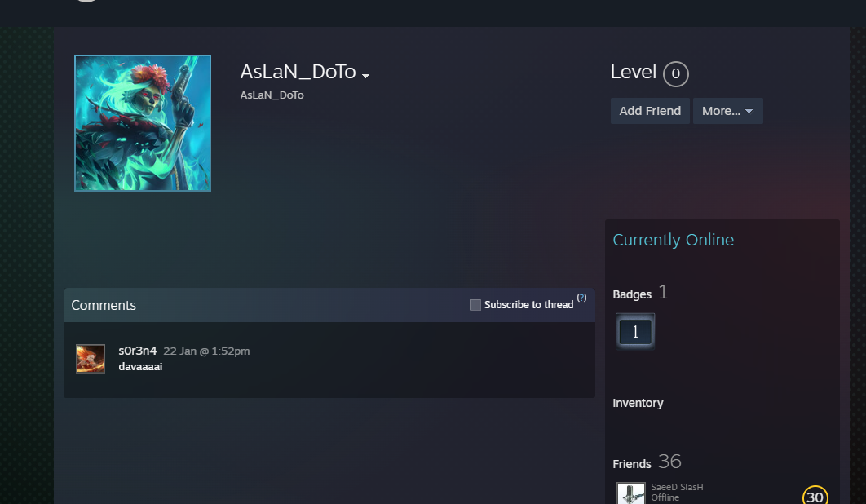Image resolution: width=866 pixels, height=504 pixels.
Task: Open the Inventory link
Action: pyautogui.click(x=638, y=403)
